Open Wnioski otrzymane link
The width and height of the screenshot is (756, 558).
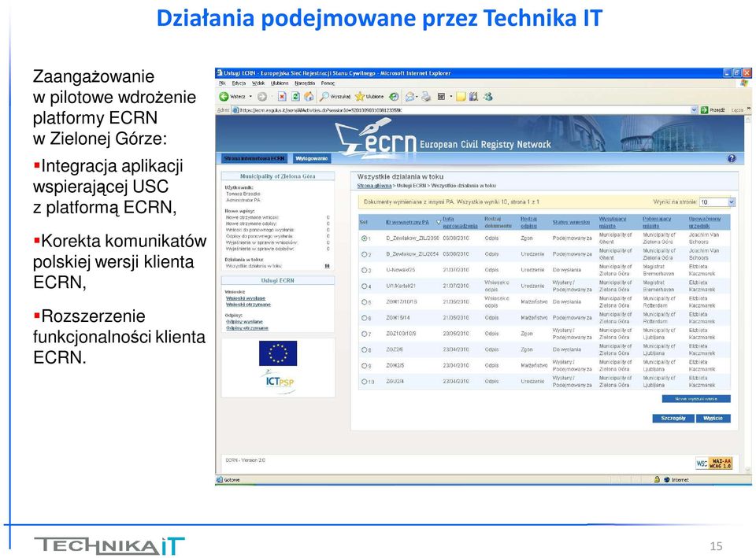pos(248,305)
